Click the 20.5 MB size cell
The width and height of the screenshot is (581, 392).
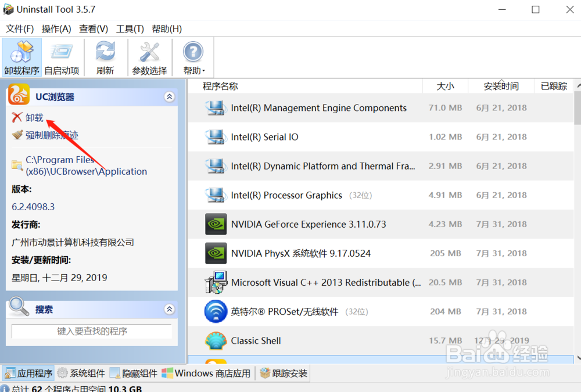click(446, 282)
